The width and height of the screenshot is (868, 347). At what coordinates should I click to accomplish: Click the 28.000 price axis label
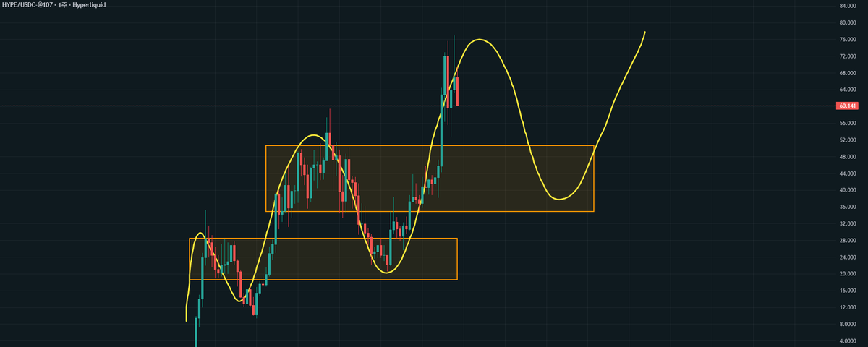(848, 240)
